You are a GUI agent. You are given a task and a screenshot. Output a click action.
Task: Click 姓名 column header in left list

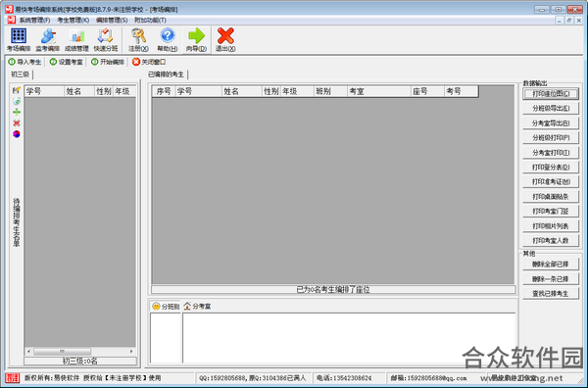(x=79, y=91)
